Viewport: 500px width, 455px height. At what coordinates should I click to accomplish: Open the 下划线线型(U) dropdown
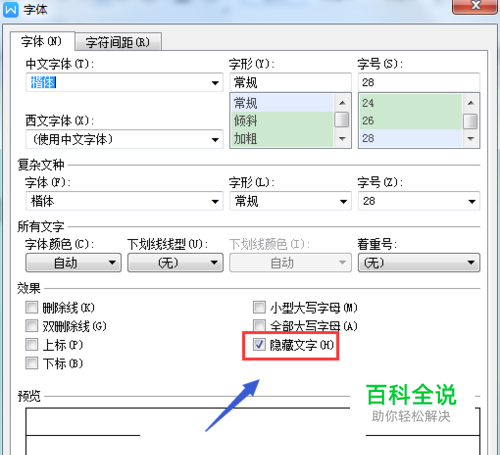click(175, 263)
